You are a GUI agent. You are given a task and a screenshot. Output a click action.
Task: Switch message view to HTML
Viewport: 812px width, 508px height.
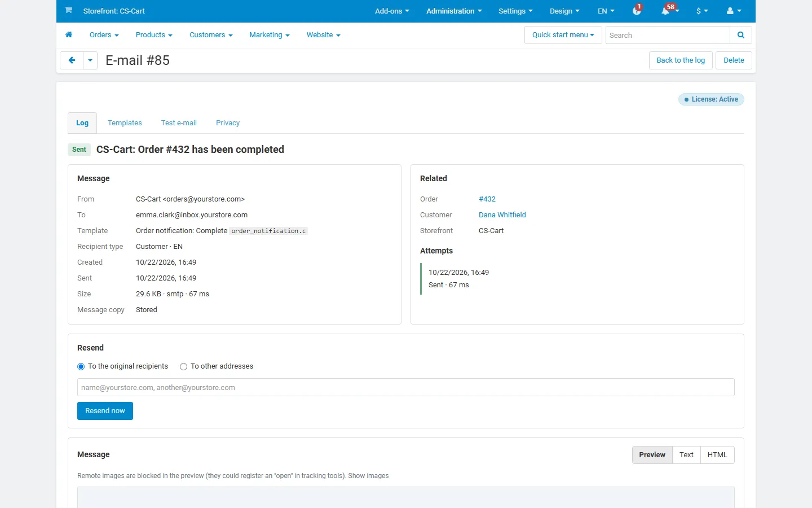coord(717,455)
